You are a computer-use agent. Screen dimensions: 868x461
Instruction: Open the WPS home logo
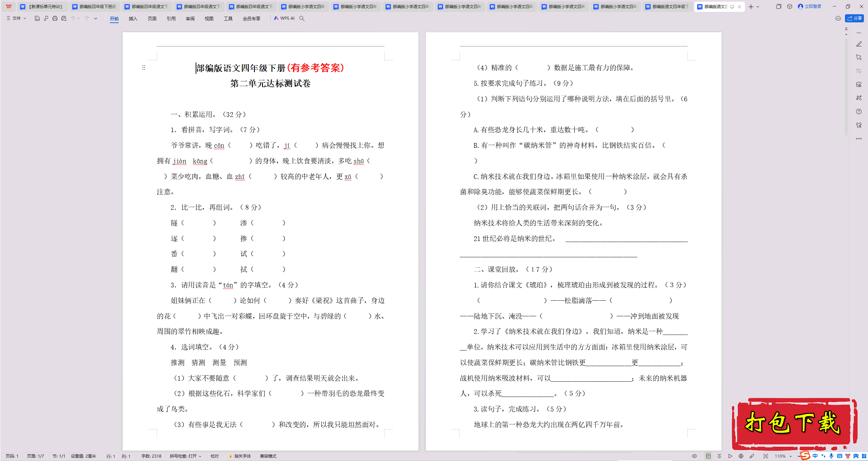pos(9,6)
